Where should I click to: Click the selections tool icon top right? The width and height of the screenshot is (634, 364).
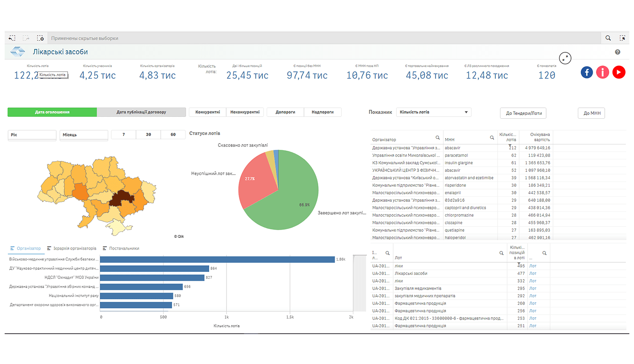click(623, 38)
